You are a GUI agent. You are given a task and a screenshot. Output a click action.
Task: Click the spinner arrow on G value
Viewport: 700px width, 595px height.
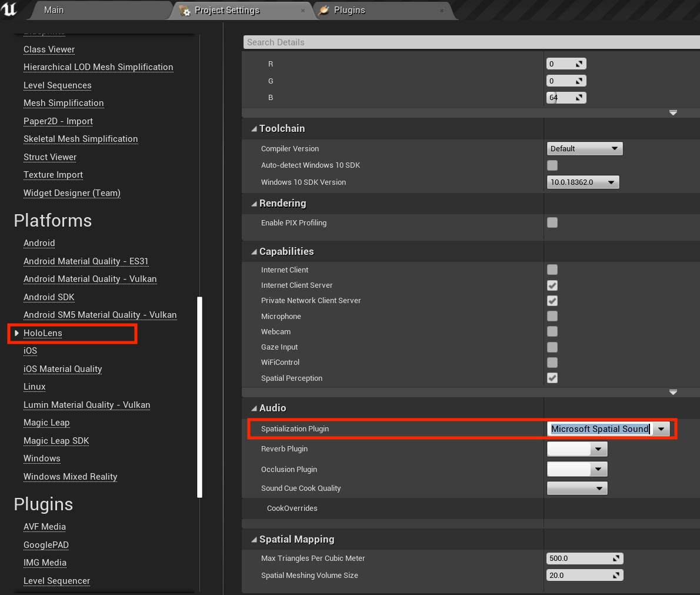coord(579,81)
